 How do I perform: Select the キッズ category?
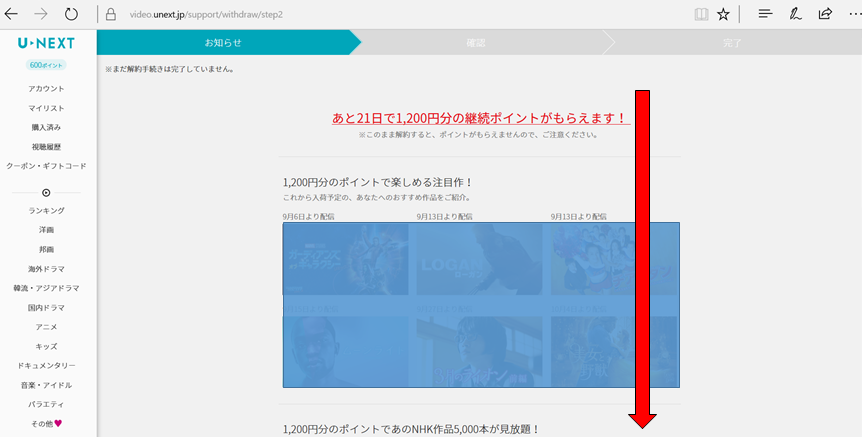46,346
